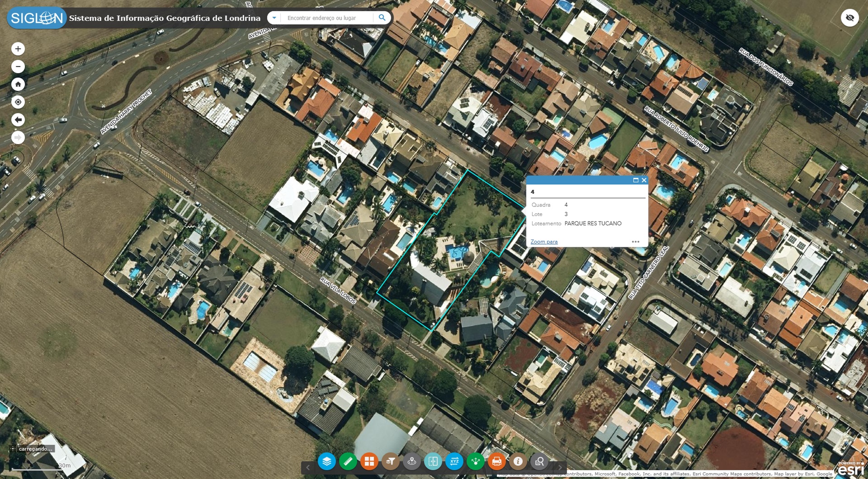Open the brown info widget
868x479 pixels.
pos(518,461)
